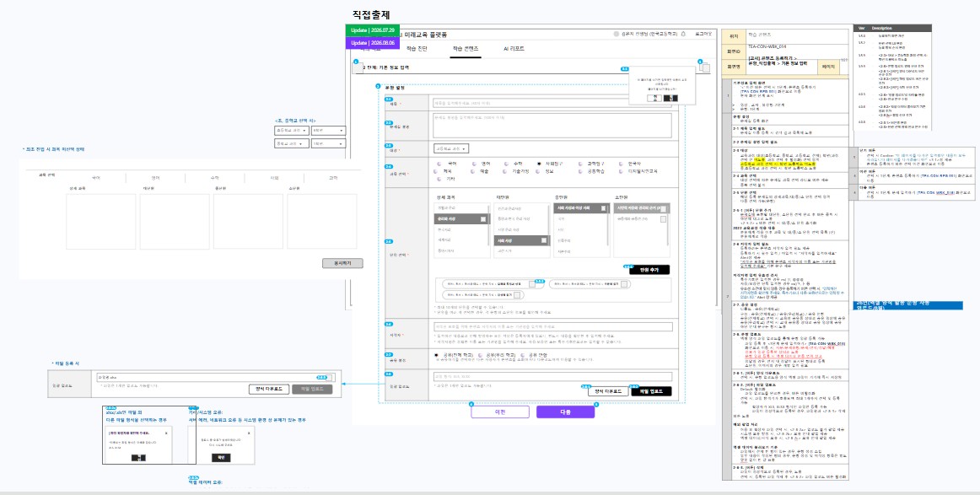Click the notification bell icon in header
The image size is (980, 495).
click(683, 35)
